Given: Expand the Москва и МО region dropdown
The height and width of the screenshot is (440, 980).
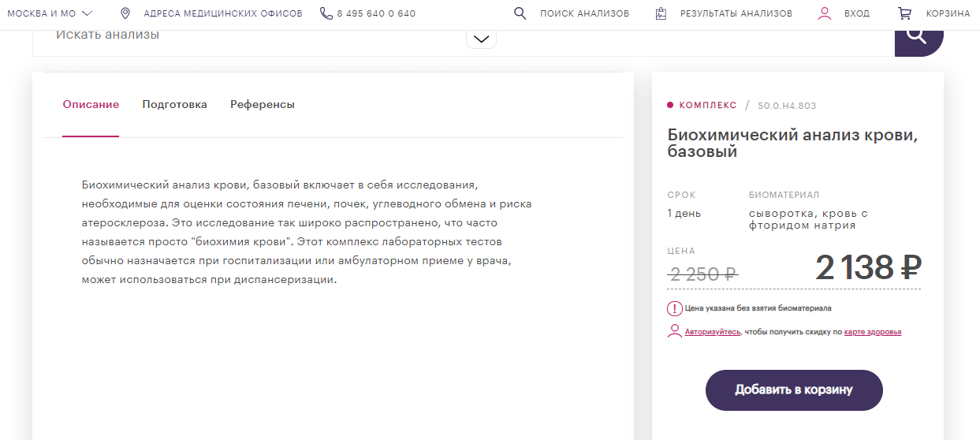Looking at the screenshot, I should (x=50, y=13).
